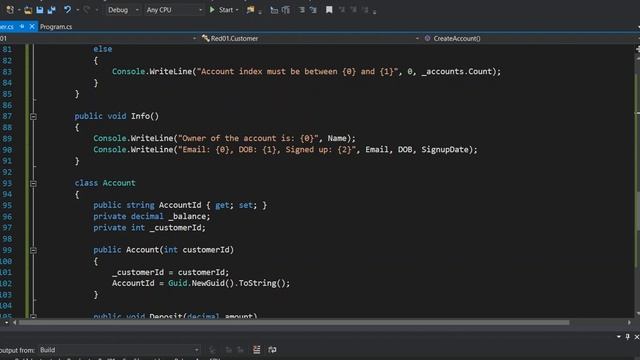640x360 pixels.
Task: Click the Comment Out Selected Lines icon
Action: pos(274,10)
